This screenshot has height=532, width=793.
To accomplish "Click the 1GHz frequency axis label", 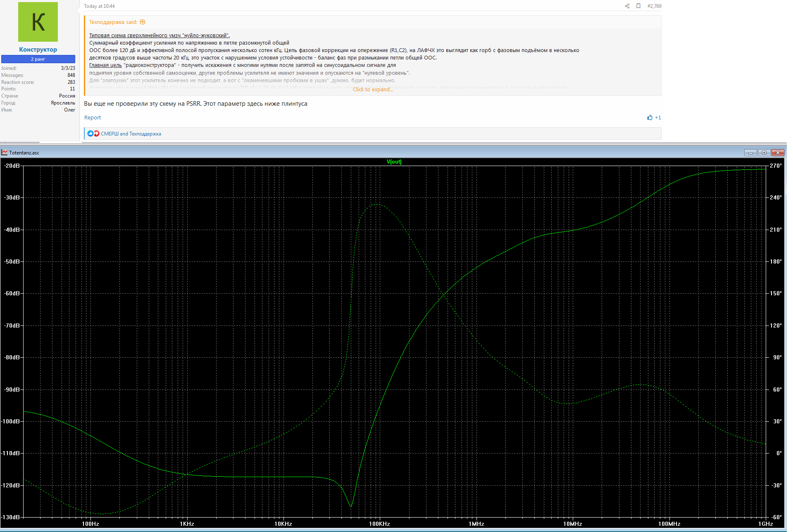I will [x=765, y=524].
